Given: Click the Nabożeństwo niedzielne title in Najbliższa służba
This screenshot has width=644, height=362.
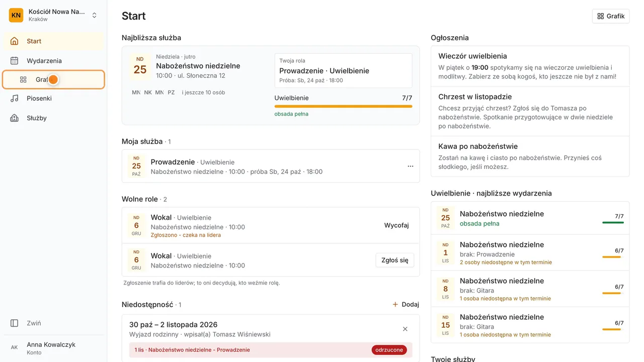Looking at the screenshot, I should 198,66.
